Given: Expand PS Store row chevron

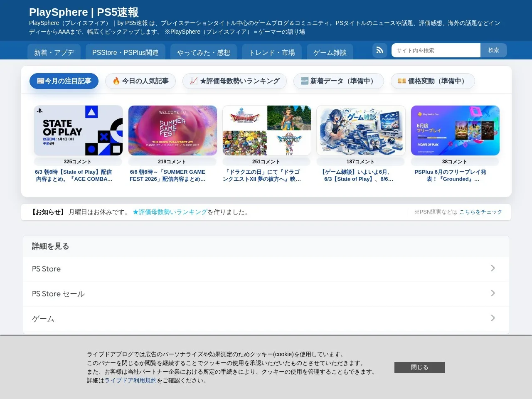Looking at the screenshot, I should tap(493, 268).
